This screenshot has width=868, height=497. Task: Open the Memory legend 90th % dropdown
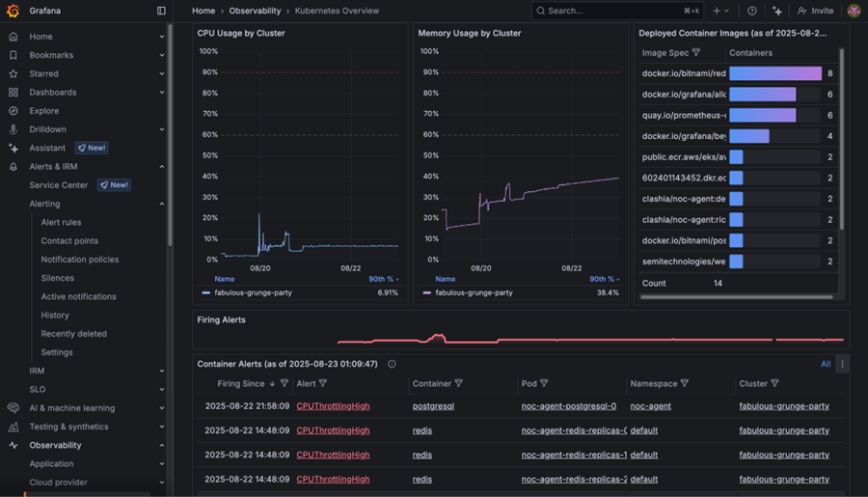point(605,279)
